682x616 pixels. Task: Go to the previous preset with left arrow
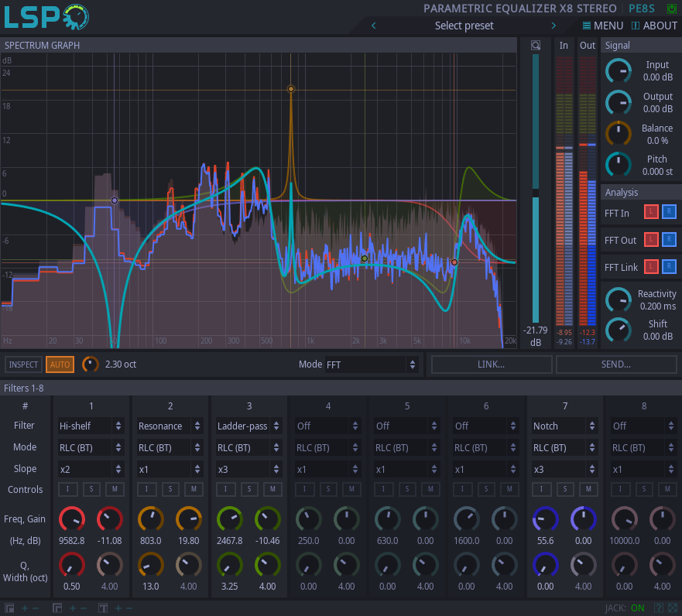(374, 26)
